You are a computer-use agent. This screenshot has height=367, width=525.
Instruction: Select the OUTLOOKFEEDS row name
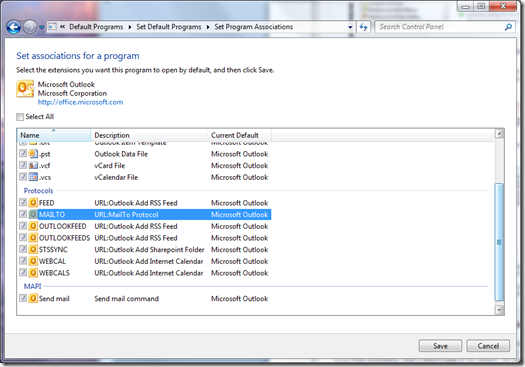64,238
